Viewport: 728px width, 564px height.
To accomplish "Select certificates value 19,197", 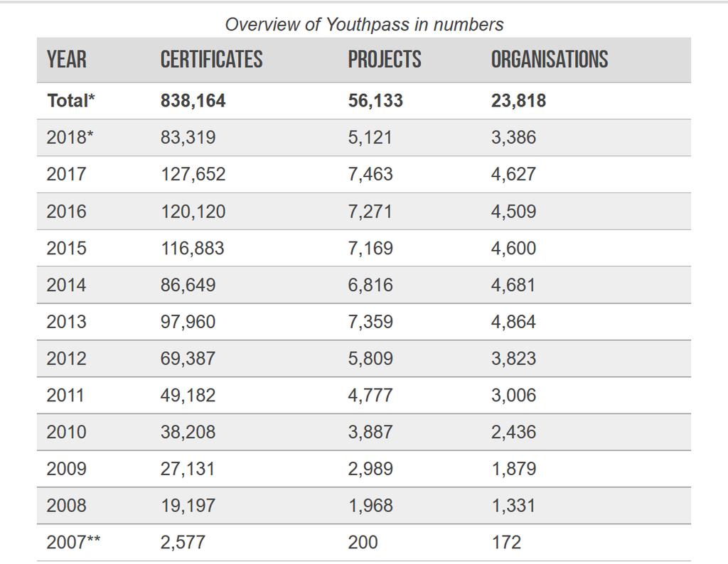I will tap(188, 505).
